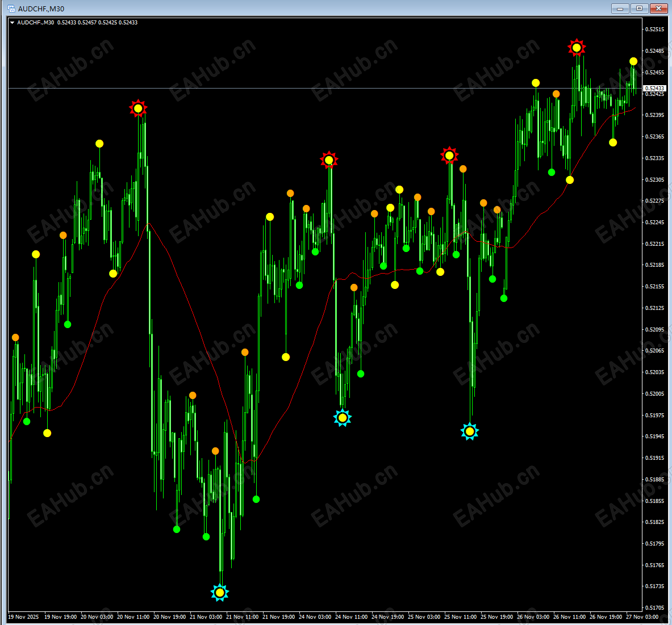Select the red star sell marker above 20 Nov 11:00
This screenshot has width=672, height=625.
pyautogui.click(x=138, y=108)
